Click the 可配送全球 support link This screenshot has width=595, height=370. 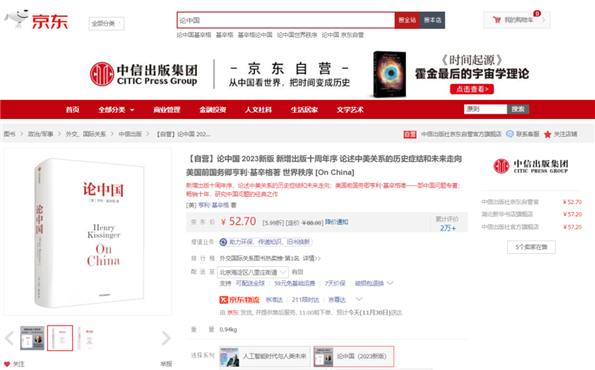(250, 283)
